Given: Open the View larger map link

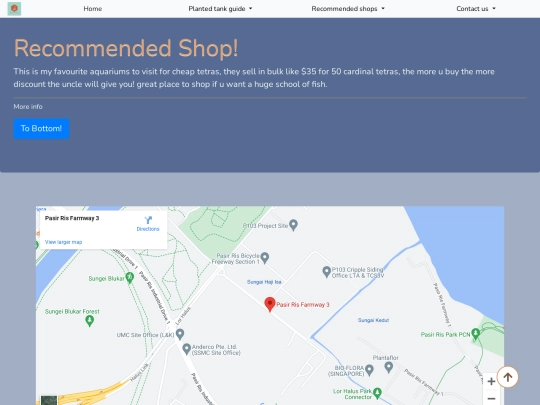Looking at the screenshot, I should tap(63, 242).
